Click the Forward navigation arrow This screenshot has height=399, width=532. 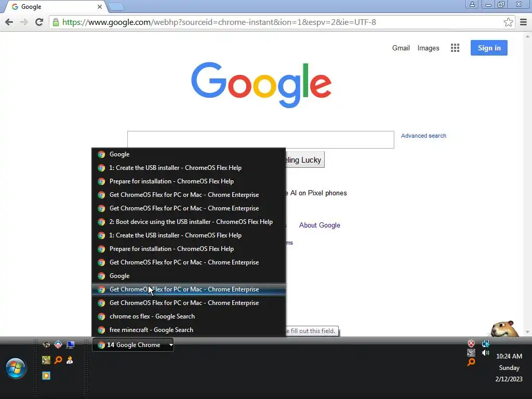[x=24, y=22]
